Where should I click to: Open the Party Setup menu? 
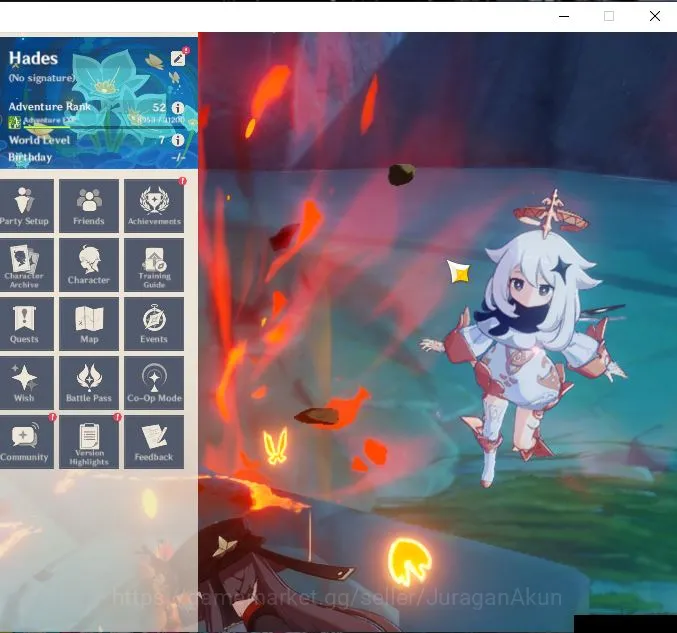coord(26,206)
